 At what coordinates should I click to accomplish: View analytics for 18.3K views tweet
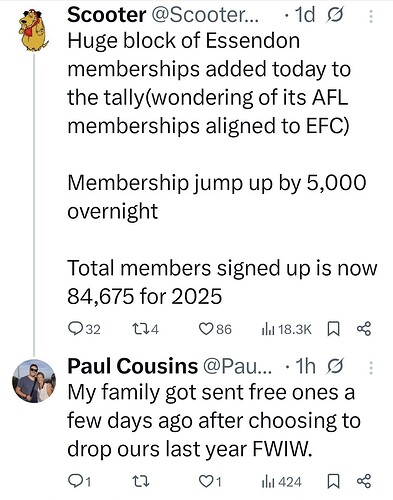[x=287, y=329]
